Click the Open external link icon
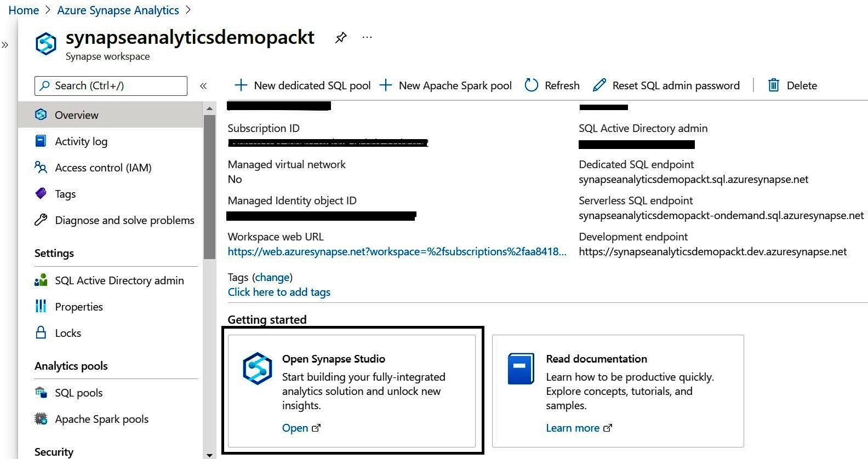Screen dimensions: 868x459 tap(316, 428)
